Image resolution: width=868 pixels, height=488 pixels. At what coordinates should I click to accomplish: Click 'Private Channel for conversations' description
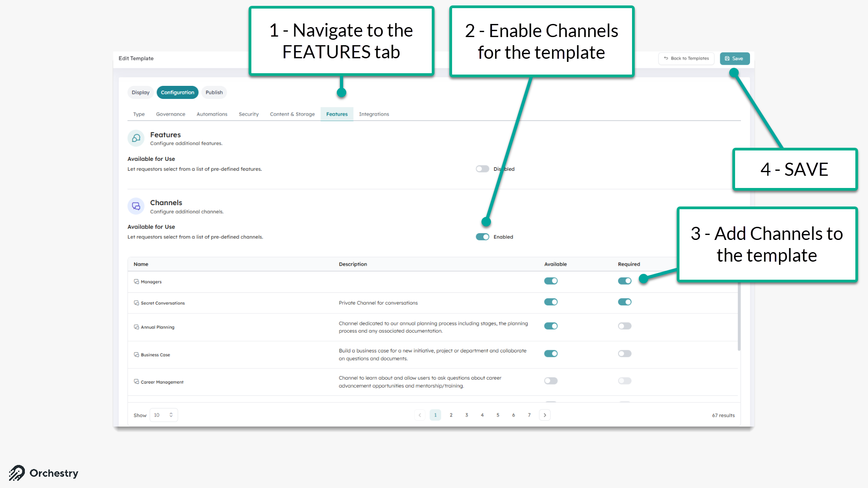point(378,303)
